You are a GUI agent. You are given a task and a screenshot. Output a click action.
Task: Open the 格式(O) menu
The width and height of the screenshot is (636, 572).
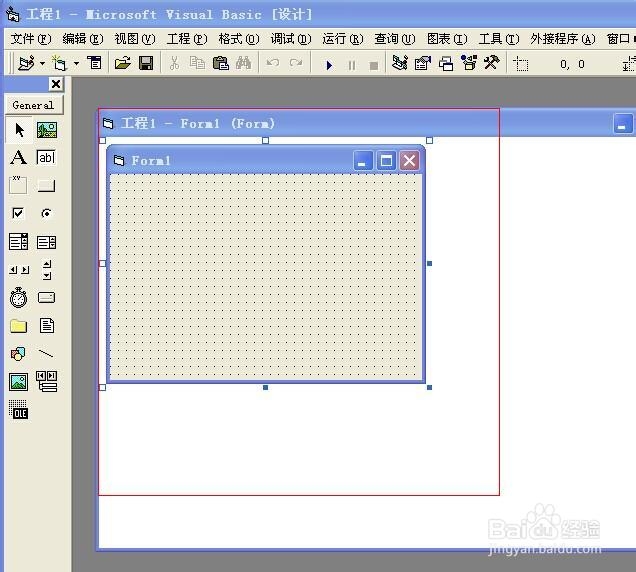tap(239, 39)
